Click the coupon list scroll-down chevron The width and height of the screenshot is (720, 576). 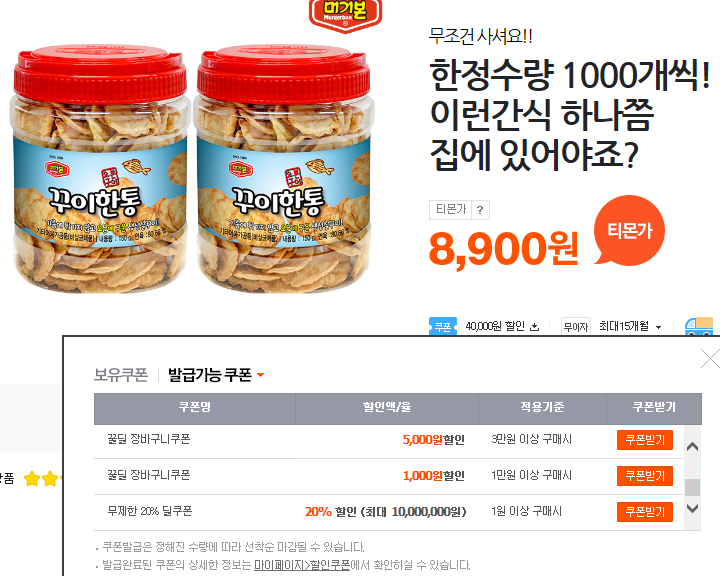[x=692, y=508]
